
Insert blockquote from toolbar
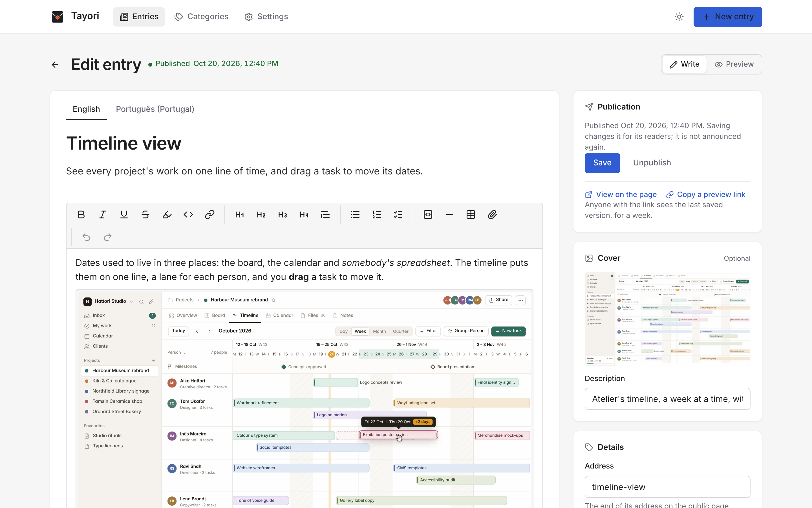coord(325,214)
